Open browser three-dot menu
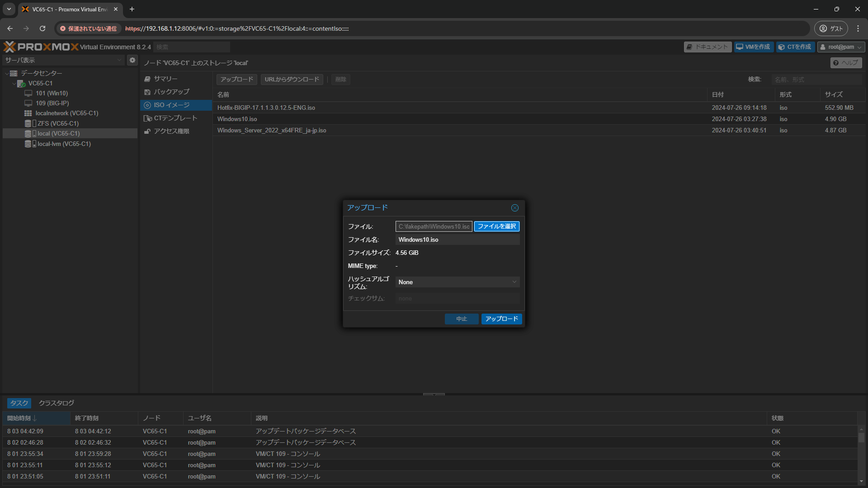The height and width of the screenshot is (488, 868). (x=858, y=28)
